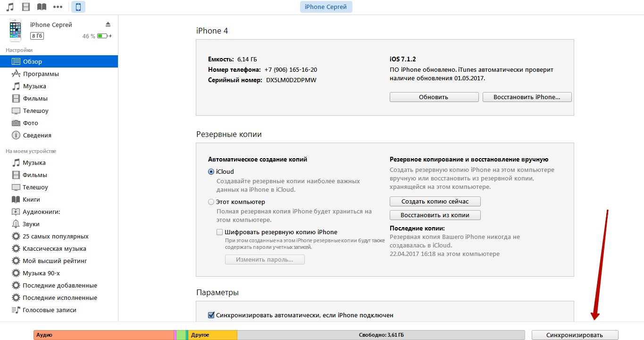Open Сведения info section in sidebar
This screenshot has width=644, height=340.
pos(37,135)
